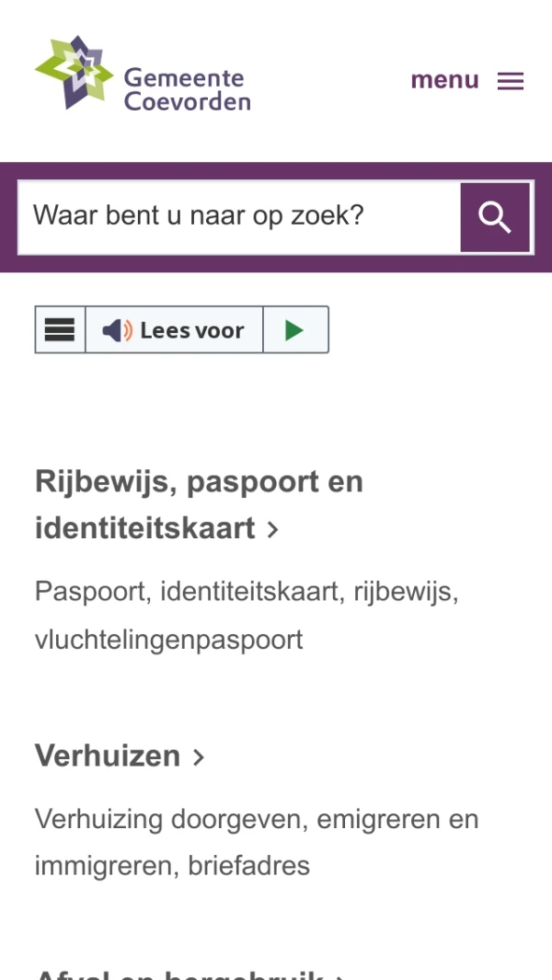Open the hamburger menu icon
This screenshot has height=980, width=552.
tap(510, 81)
